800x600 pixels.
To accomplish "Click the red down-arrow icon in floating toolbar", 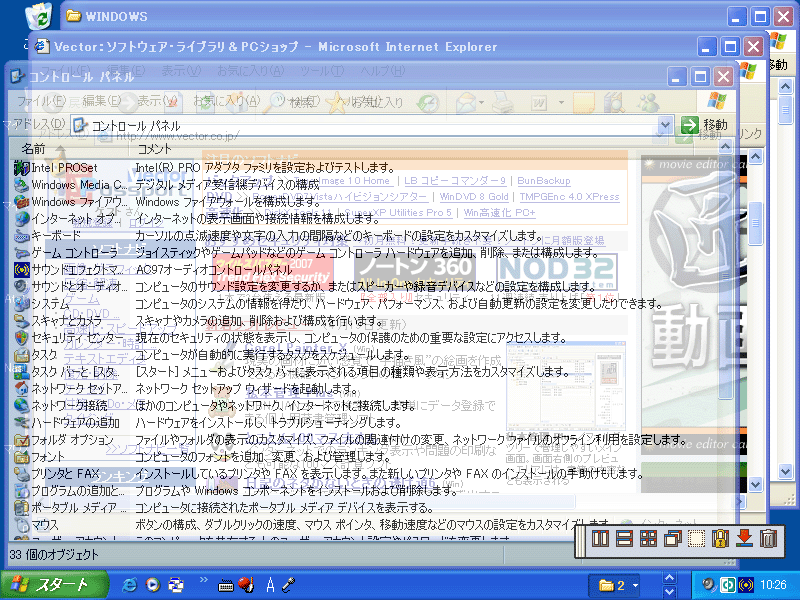I will click(x=744, y=538).
